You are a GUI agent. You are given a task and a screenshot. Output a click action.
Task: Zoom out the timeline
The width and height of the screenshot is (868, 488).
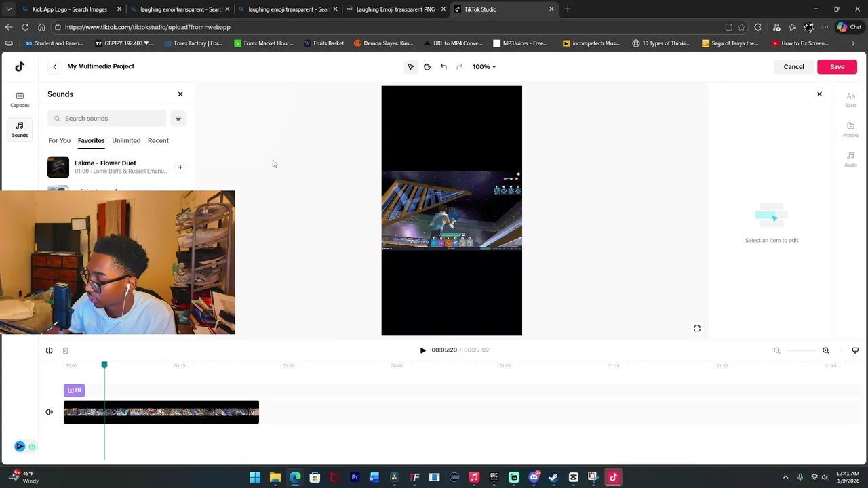tap(777, 350)
